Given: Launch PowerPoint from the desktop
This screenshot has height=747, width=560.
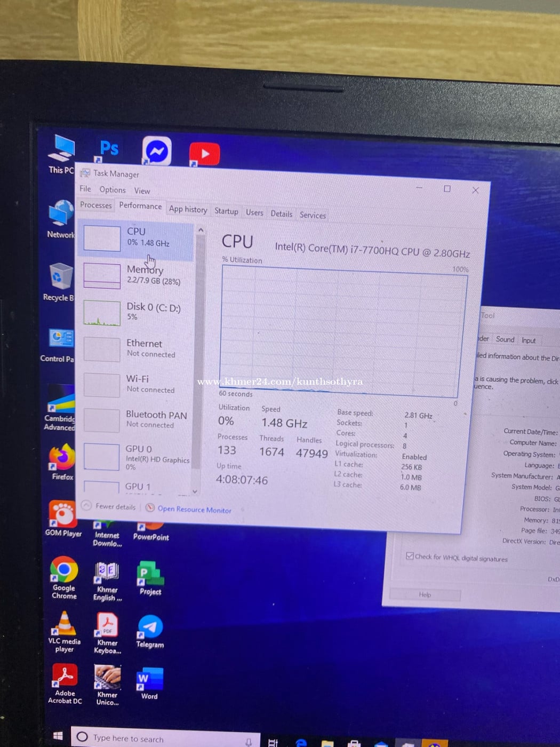Looking at the screenshot, I should tap(151, 533).
